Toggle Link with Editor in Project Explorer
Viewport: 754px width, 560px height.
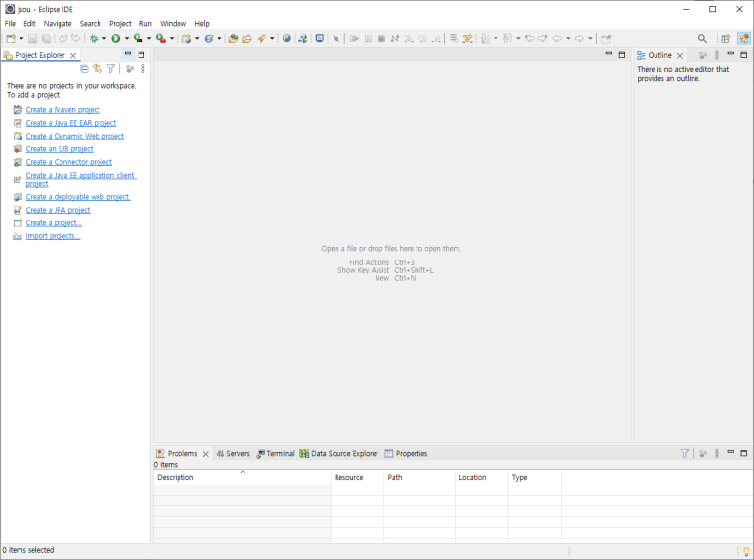point(98,69)
